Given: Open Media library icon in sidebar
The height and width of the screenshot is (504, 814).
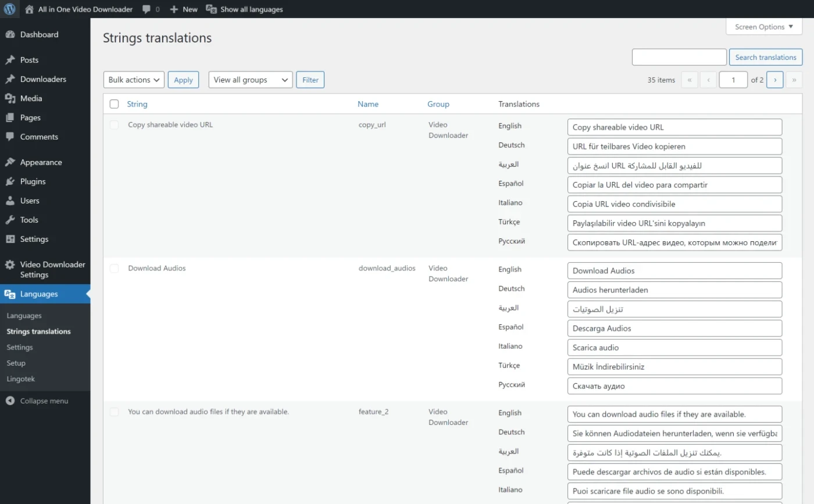Looking at the screenshot, I should click(10, 99).
